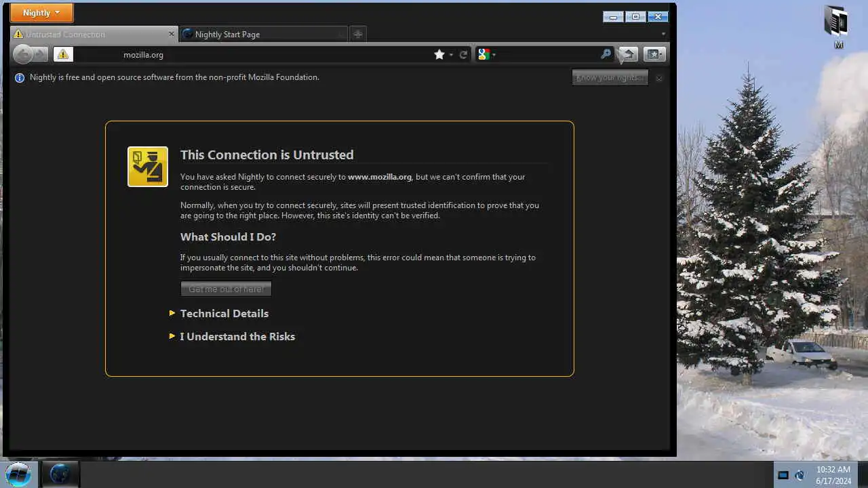
Task: Maximize the Nightly browser window
Action: [635, 17]
